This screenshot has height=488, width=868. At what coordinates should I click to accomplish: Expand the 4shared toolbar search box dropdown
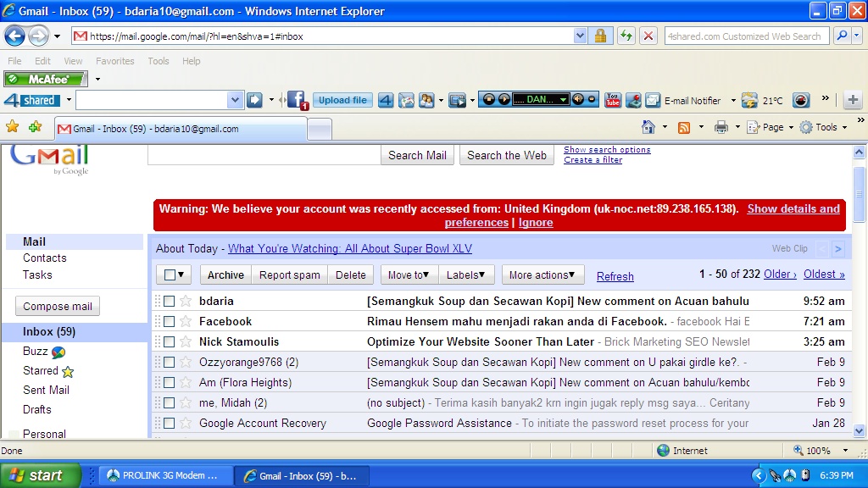[235, 100]
